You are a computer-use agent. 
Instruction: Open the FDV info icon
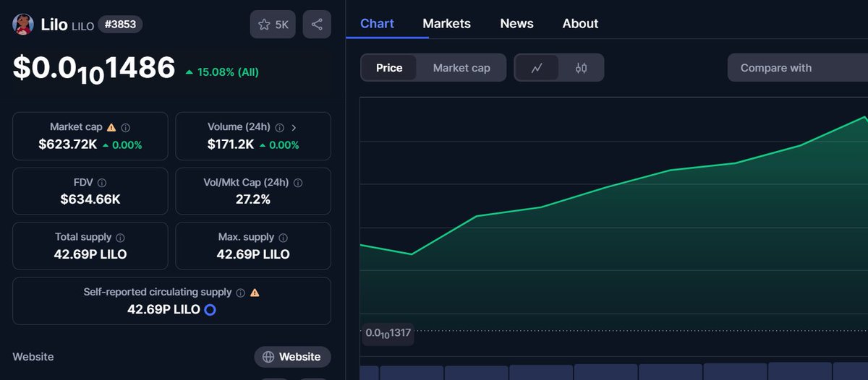tap(102, 183)
